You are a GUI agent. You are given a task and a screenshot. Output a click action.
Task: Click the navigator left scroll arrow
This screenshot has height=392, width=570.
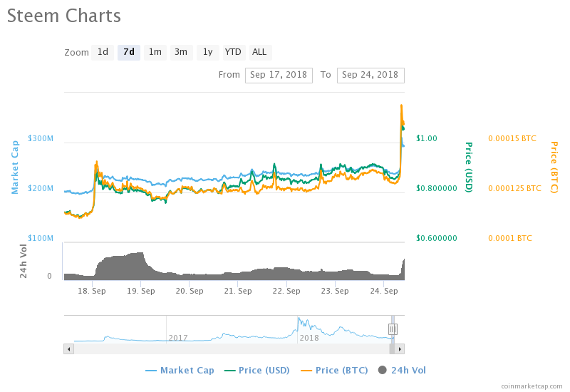(x=68, y=349)
